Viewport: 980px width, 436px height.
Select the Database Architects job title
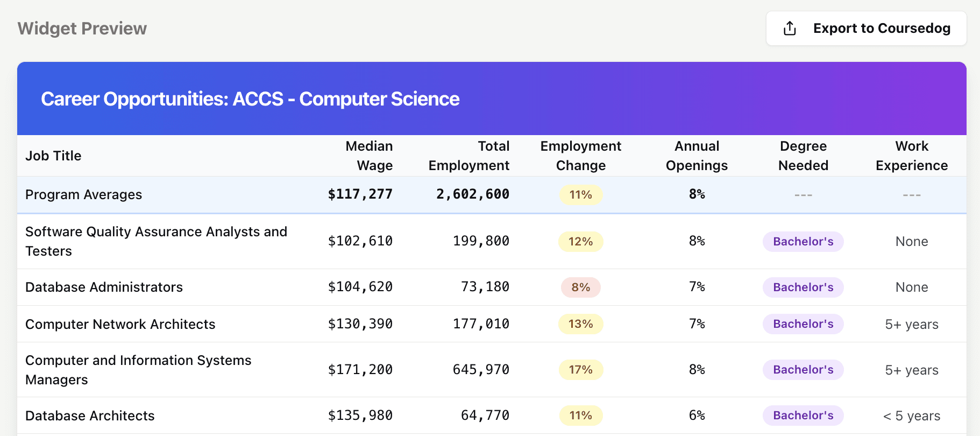pyautogui.click(x=90, y=416)
